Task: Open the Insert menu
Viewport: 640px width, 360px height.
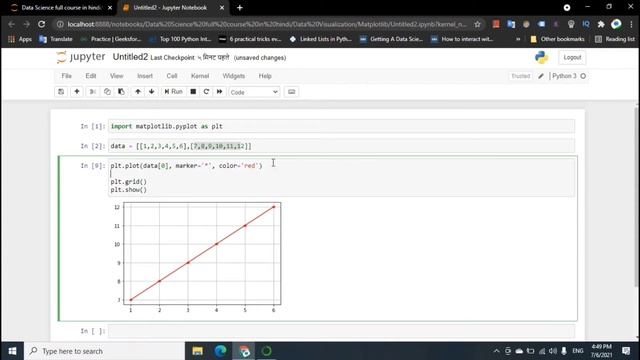Action: click(x=145, y=76)
